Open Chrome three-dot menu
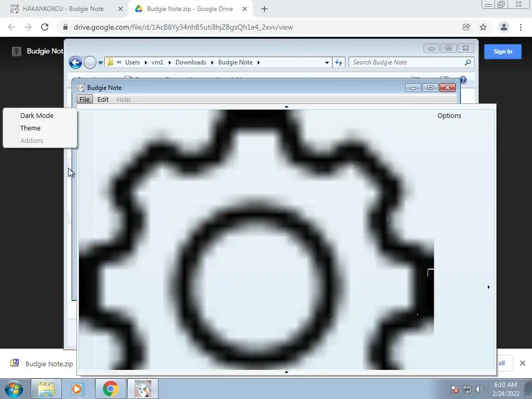The image size is (532, 399). (x=521, y=27)
